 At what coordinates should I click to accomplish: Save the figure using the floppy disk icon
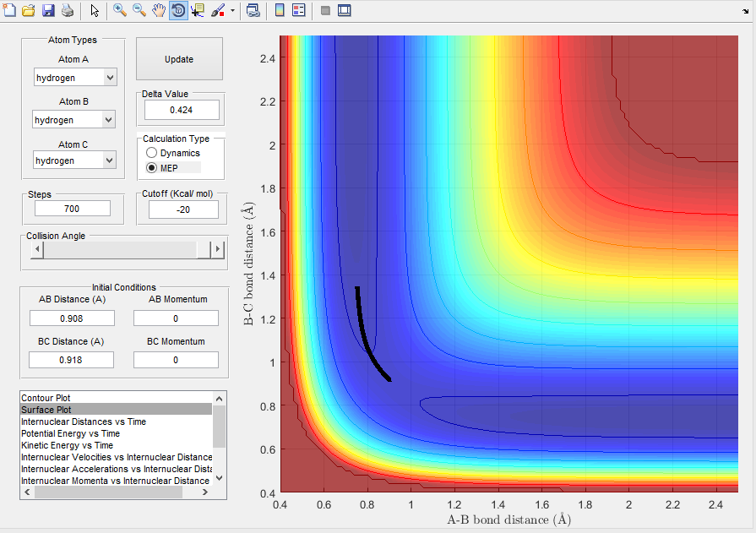pos(48,11)
